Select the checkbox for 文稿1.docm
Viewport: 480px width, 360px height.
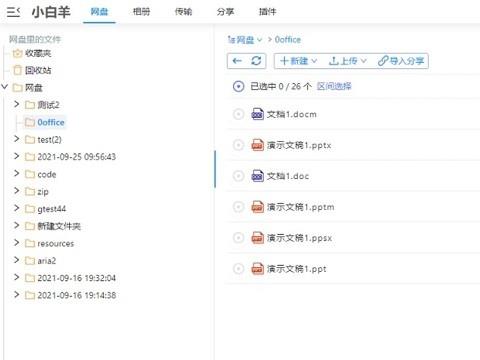coord(238,114)
